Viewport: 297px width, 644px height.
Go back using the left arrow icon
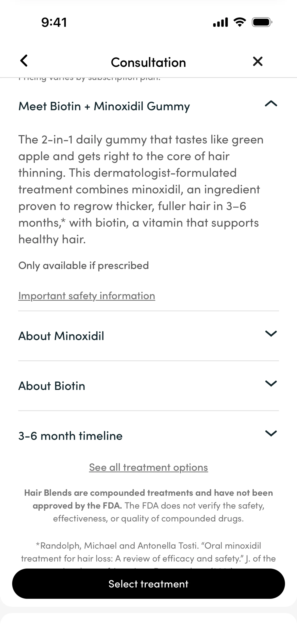coord(24,61)
